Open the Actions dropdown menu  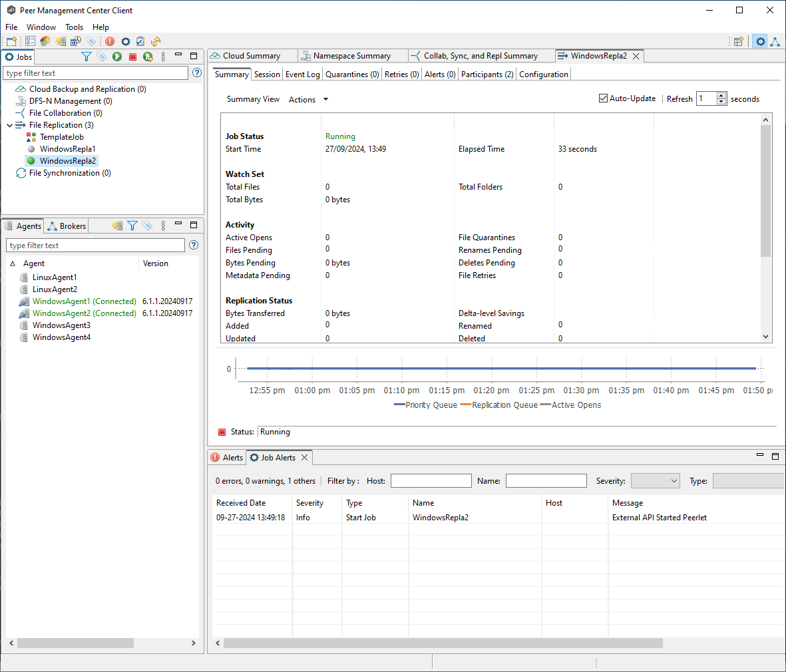(308, 100)
